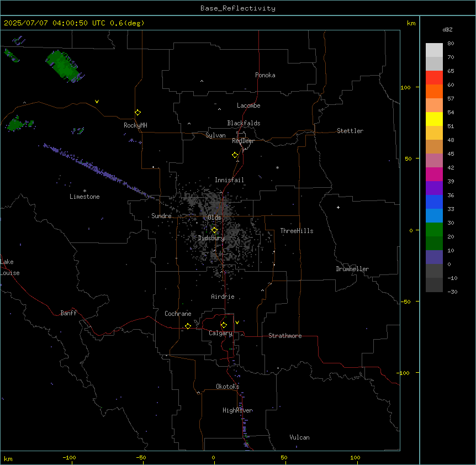Image resolution: width=476 pixels, height=465 pixels.
Task: Select the Banff town label
Action: [68, 313]
